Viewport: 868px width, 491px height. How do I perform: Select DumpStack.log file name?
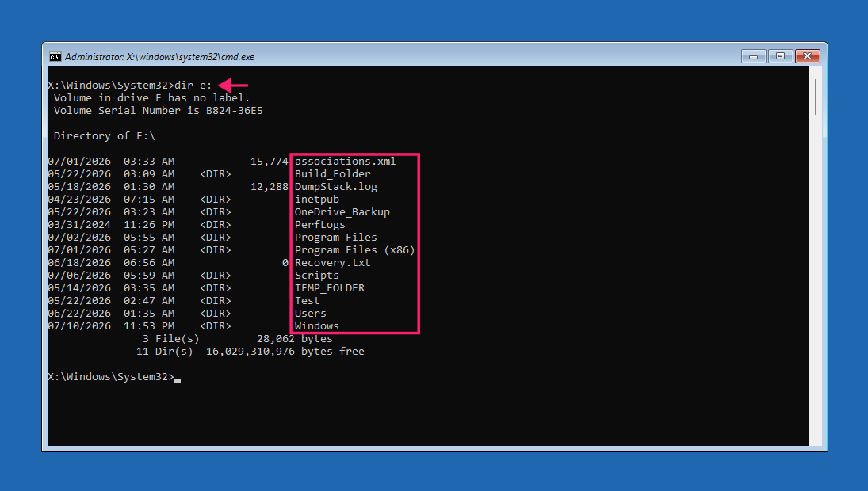335,187
